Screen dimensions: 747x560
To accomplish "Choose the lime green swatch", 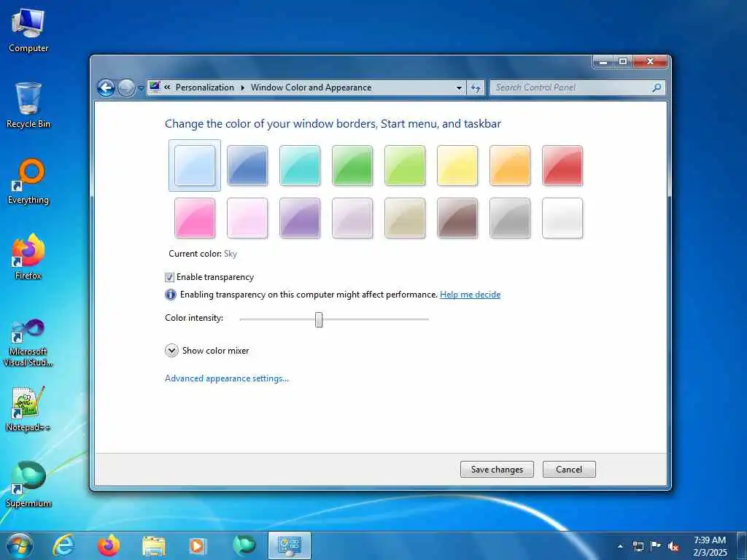I will click(x=405, y=166).
